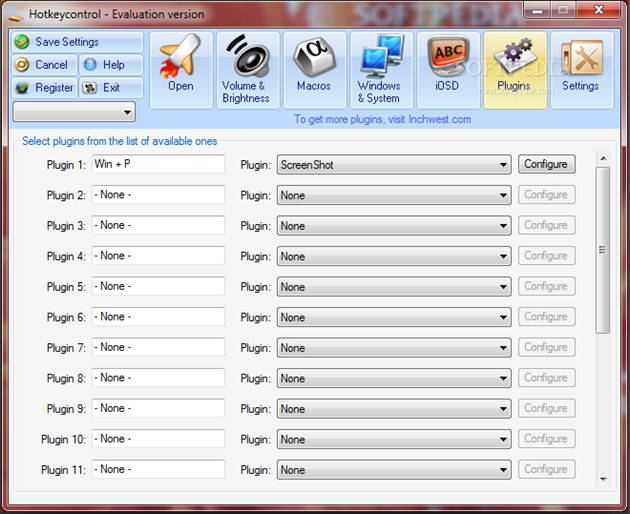
Task: Open Help
Action: (x=111, y=65)
